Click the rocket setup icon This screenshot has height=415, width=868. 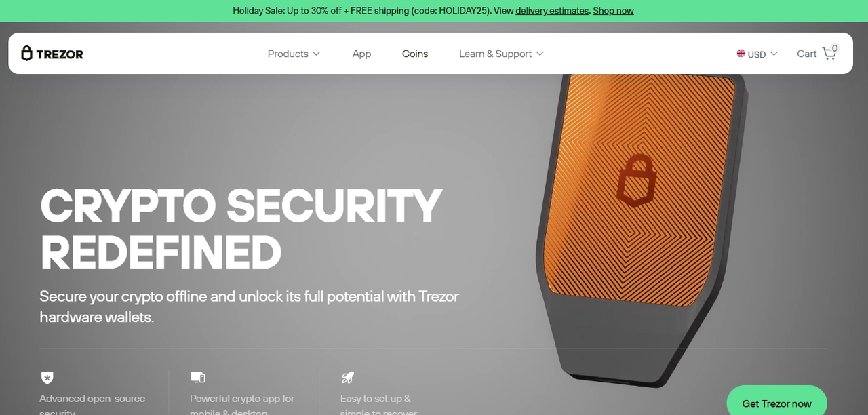348,378
